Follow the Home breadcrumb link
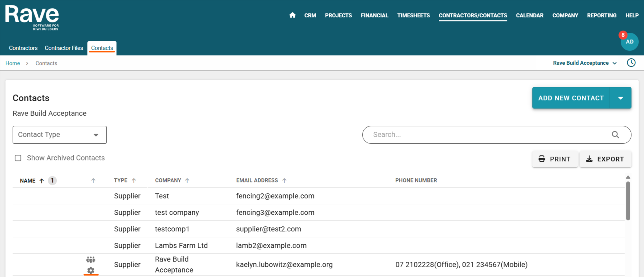The width and height of the screenshot is (644, 277). pos(13,63)
